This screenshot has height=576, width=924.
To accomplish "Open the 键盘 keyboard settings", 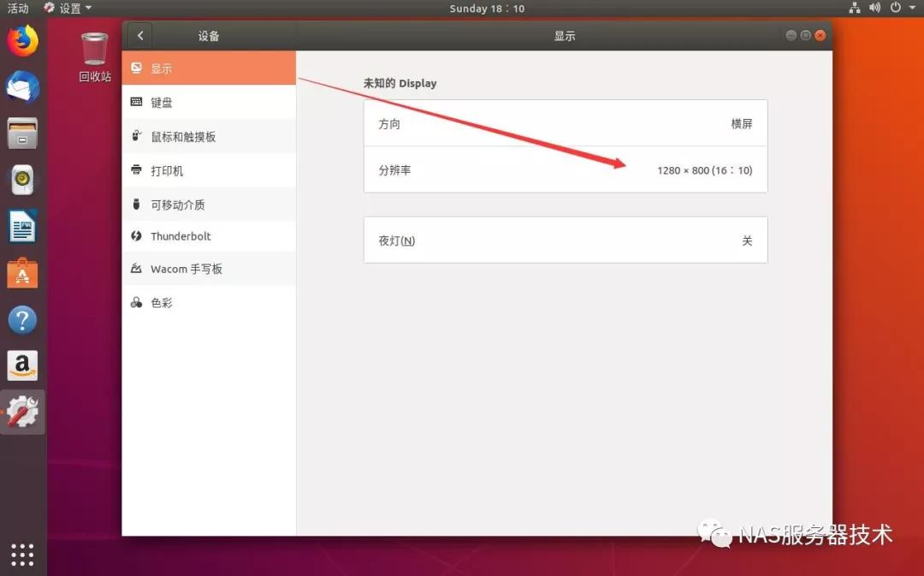I will click(209, 102).
